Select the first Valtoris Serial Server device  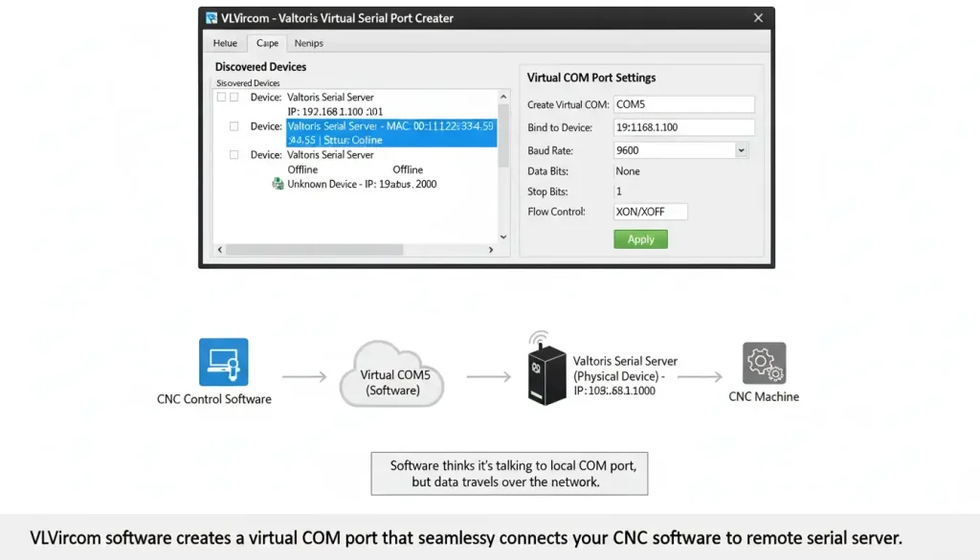click(x=330, y=97)
